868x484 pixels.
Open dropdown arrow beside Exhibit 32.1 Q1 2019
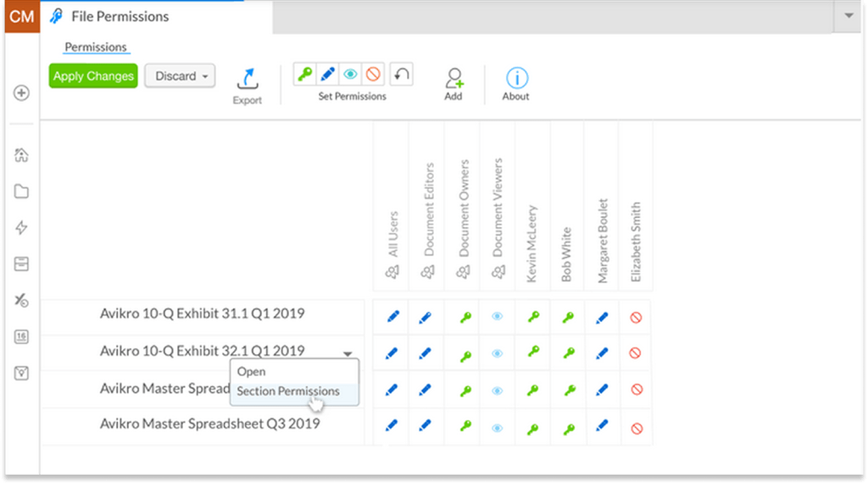click(x=348, y=353)
